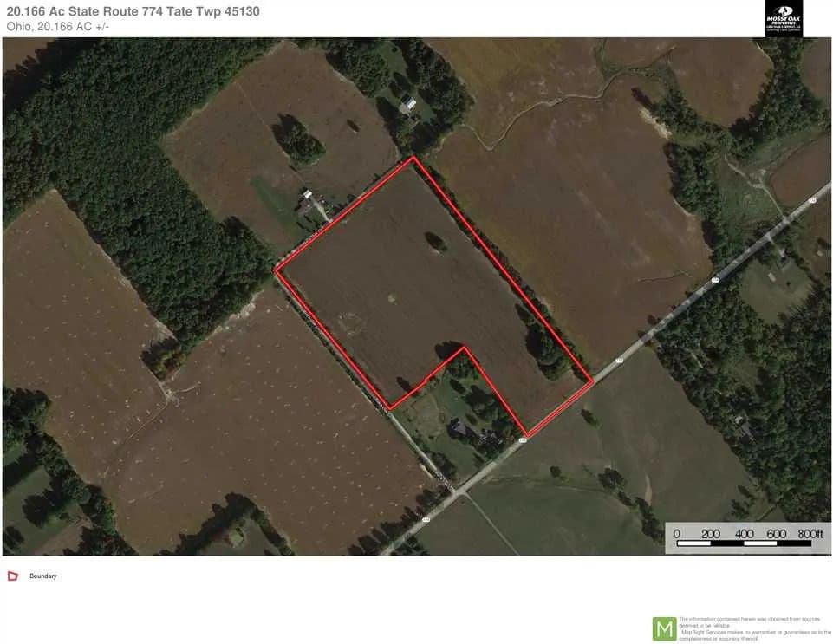The width and height of the screenshot is (833, 644).
Task: Click the 0 mark on scale bar
Action: click(676, 533)
